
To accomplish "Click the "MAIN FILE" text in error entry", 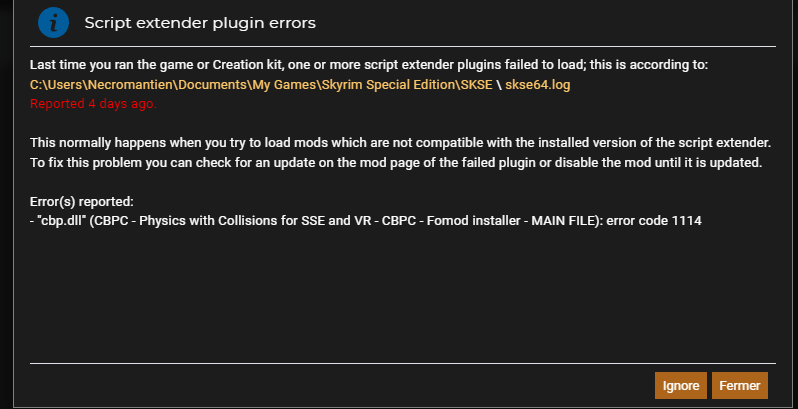I will point(561,221).
